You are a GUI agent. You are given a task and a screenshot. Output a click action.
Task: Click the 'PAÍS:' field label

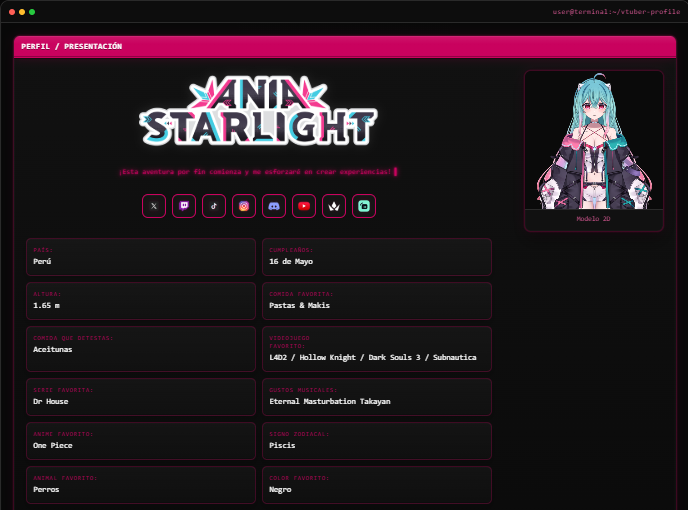coord(43,250)
